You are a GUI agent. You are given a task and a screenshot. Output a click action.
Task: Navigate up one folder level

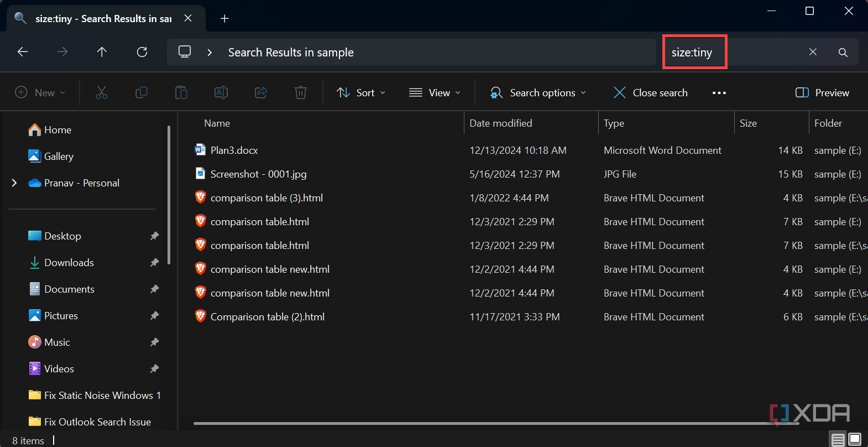pyautogui.click(x=102, y=52)
